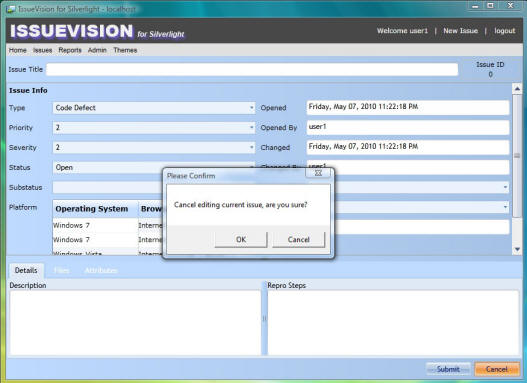Switch to the Files tab
This screenshot has height=383, width=527.
point(62,270)
